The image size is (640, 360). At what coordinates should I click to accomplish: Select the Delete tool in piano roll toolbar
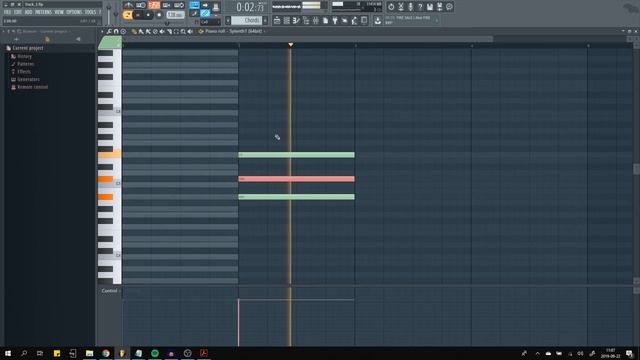coord(155,31)
